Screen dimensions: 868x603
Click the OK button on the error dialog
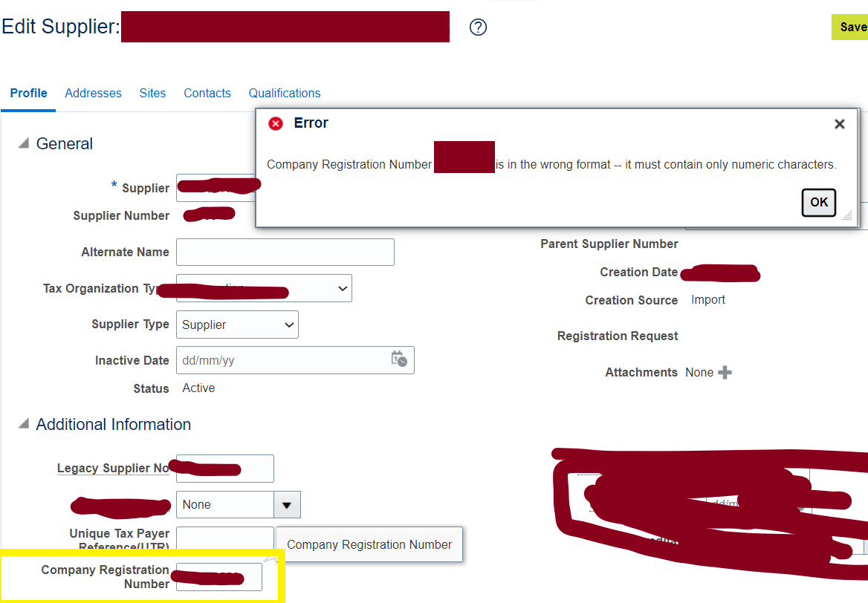click(x=818, y=202)
